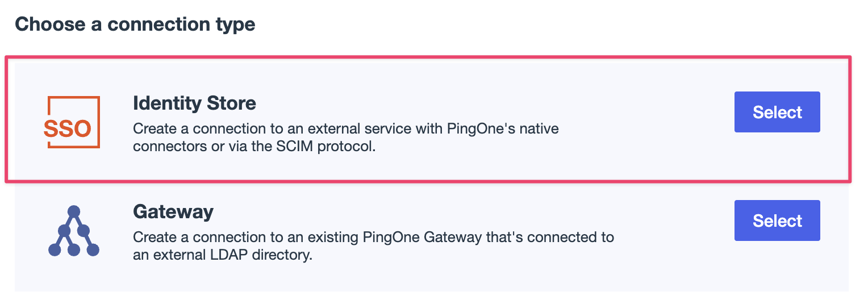Screen dimensions: 868x308
Task: Click the Identity Store heading text
Action: click(x=194, y=103)
